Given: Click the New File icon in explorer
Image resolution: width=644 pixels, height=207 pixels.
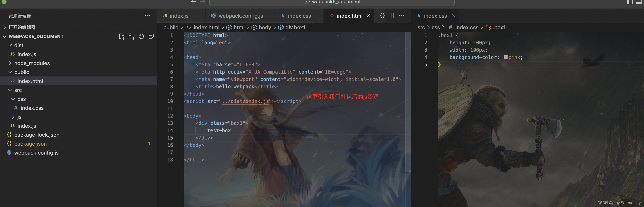Looking at the screenshot, I should (122, 36).
